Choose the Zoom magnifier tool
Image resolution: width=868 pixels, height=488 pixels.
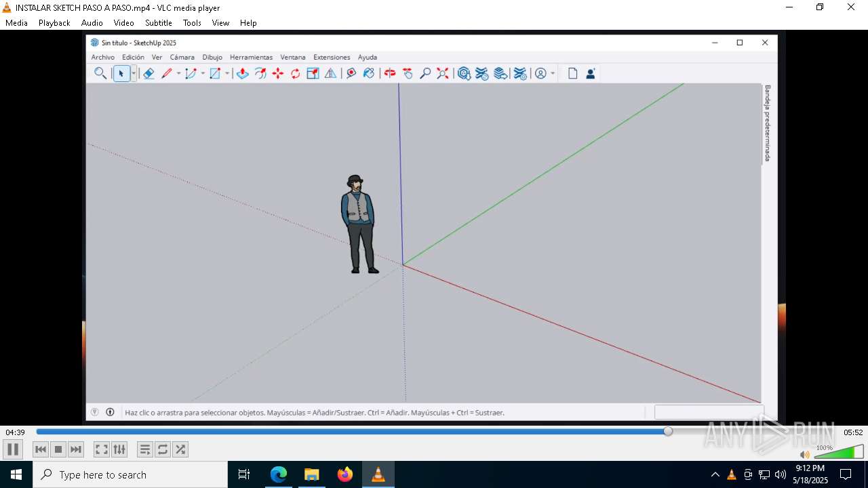pyautogui.click(x=425, y=73)
